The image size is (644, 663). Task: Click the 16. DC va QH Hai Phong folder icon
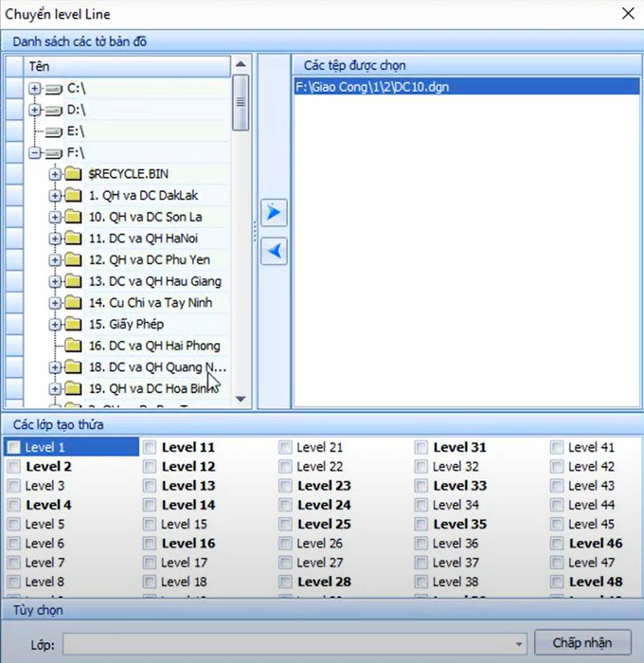74,346
